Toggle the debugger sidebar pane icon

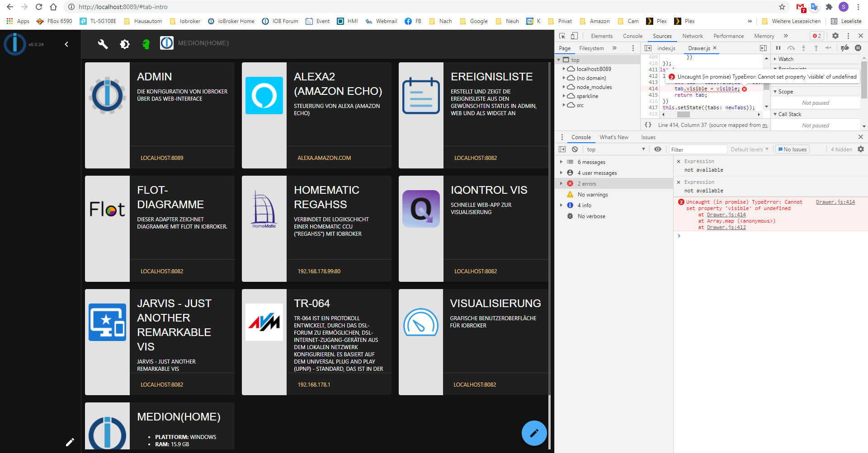click(763, 48)
